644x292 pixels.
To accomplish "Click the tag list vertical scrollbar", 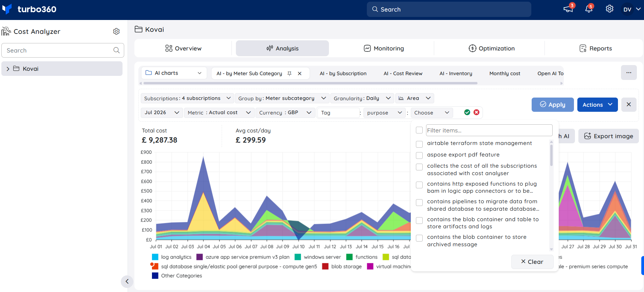I will click(x=551, y=155).
